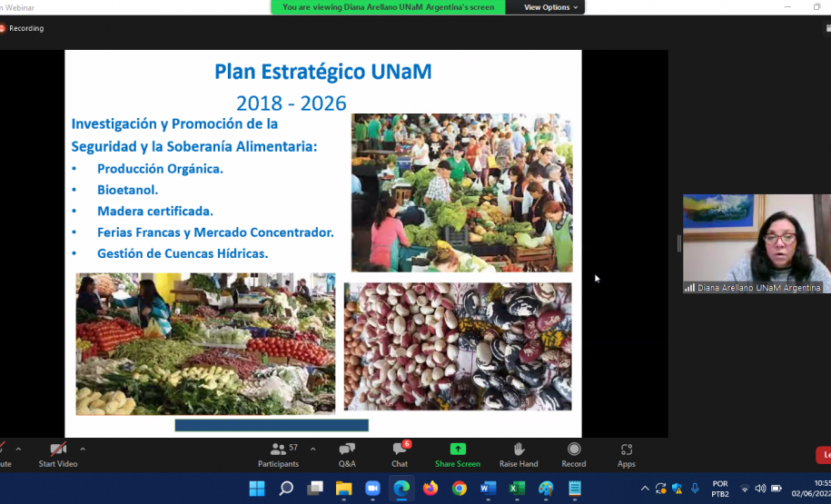This screenshot has width=831, height=504.
Task: Toggle Start Video camera on
Action: click(x=58, y=454)
